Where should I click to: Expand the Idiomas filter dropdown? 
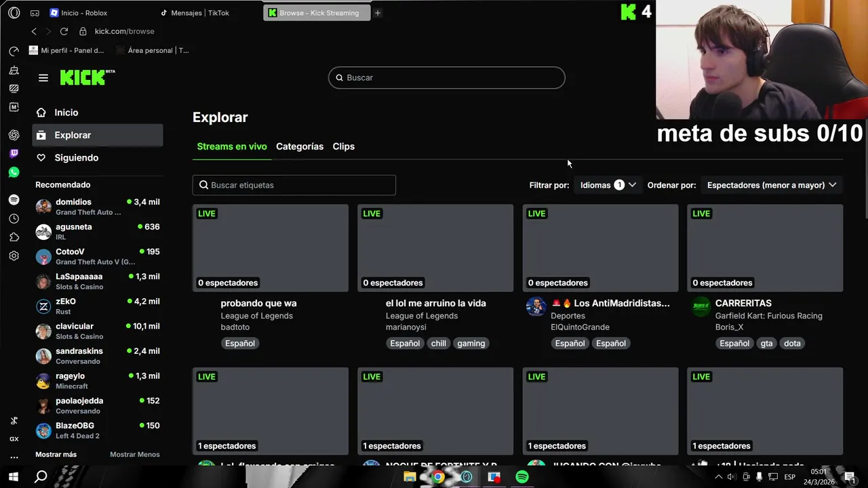tap(608, 185)
